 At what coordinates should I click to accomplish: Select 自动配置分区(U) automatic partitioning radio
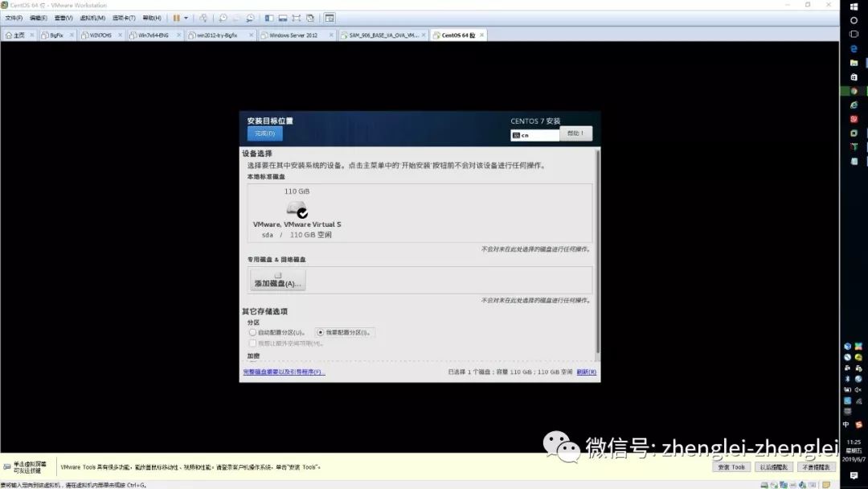pos(252,332)
